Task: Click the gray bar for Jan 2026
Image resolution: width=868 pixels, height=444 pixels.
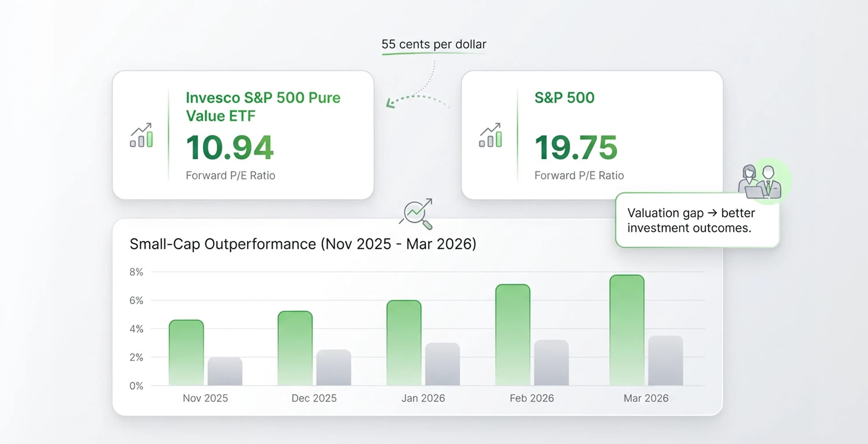Action: pos(443,364)
